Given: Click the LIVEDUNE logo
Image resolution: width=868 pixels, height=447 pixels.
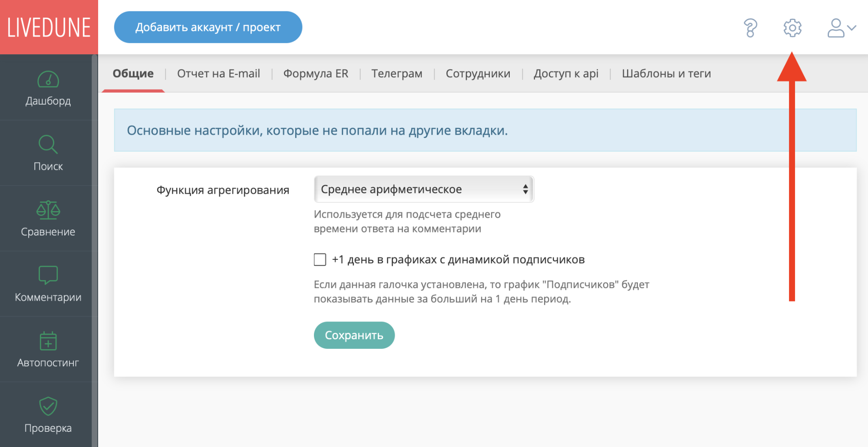Looking at the screenshot, I should coord(49,27).
